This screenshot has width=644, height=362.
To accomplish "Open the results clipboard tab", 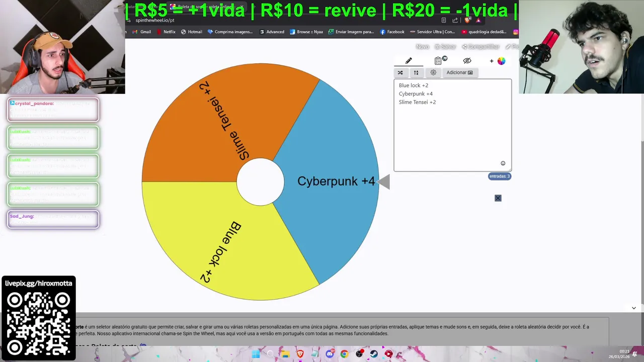I will click(438, 61).
